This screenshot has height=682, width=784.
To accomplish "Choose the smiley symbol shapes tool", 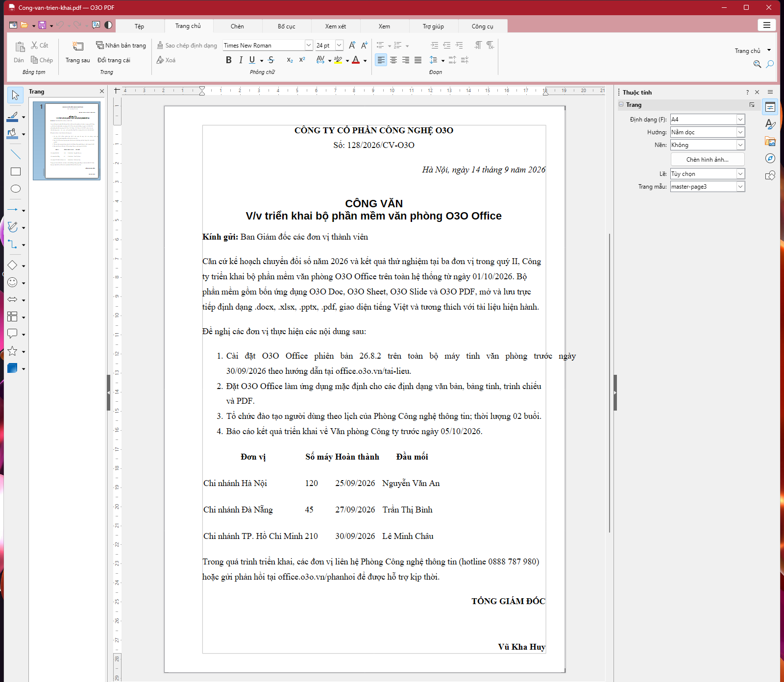I will (x=13, y=282).
